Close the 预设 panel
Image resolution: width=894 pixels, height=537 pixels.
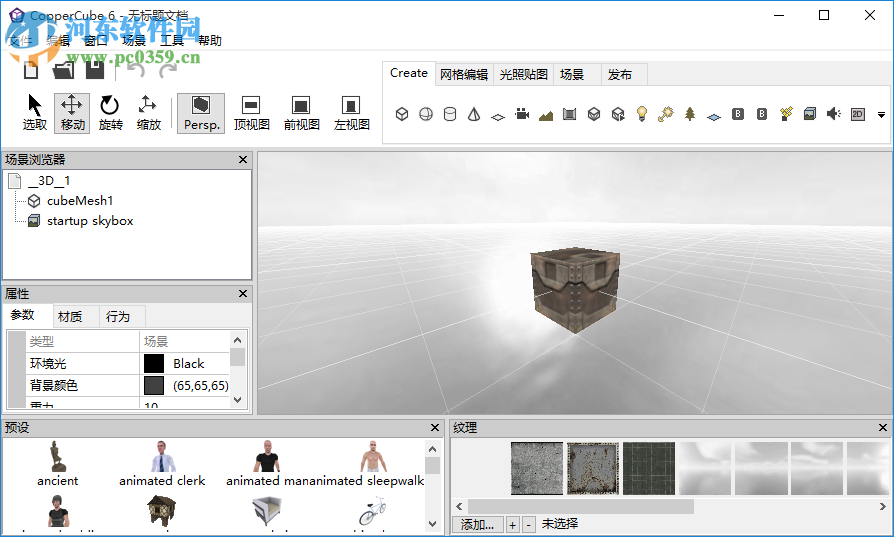(435, 428)
